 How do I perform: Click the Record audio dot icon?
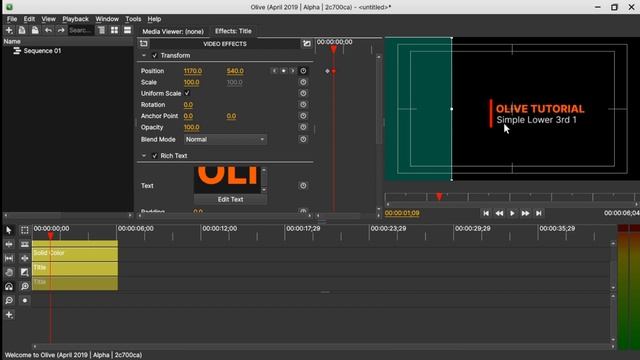(x=24, y=300)
